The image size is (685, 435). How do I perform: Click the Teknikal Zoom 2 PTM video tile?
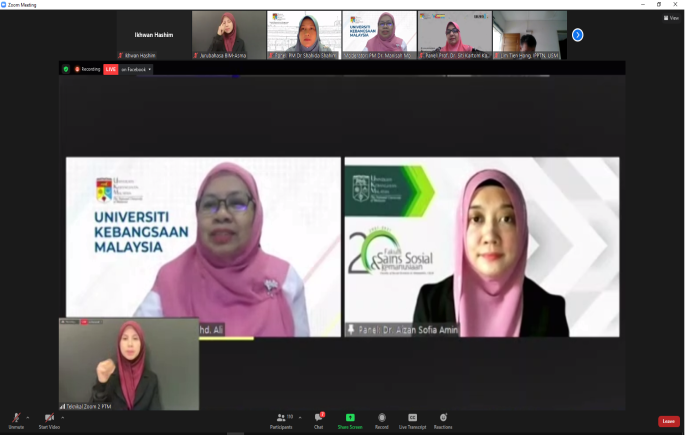pos(128,364)
